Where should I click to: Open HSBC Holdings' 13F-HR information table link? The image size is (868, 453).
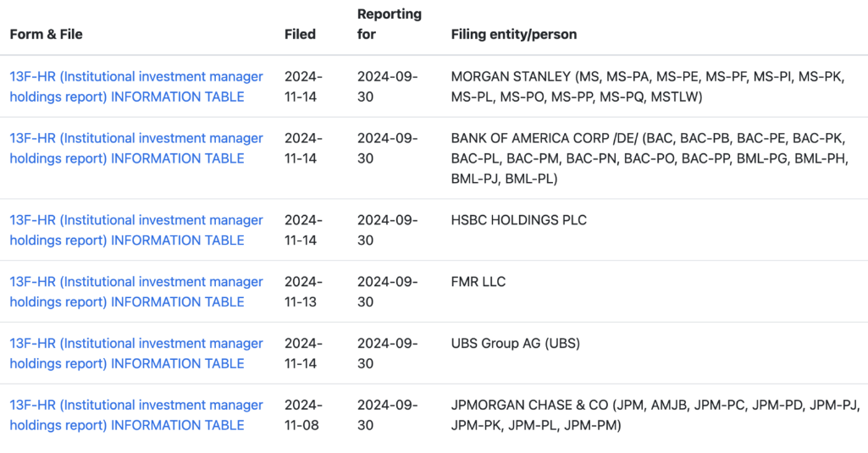click(136, 229)
